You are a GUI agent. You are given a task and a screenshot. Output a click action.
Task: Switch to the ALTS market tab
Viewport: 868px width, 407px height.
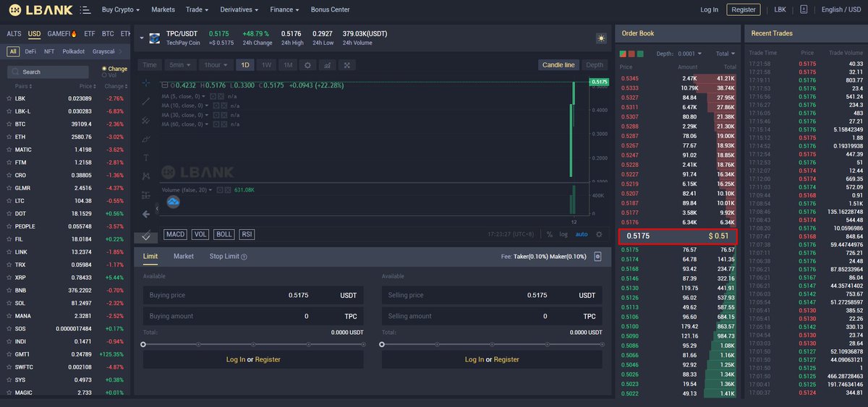[x=14, y=34]
